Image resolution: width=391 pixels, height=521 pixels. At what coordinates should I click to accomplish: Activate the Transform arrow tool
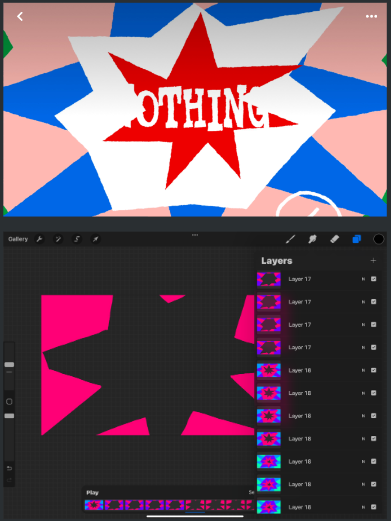tap(96, 239)
